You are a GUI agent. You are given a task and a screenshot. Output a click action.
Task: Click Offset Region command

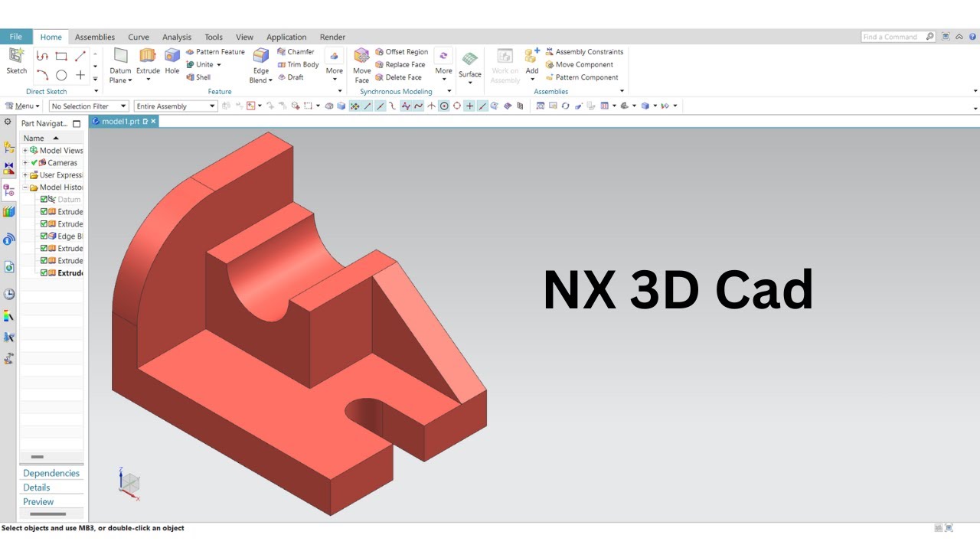(x=401, y=52)
